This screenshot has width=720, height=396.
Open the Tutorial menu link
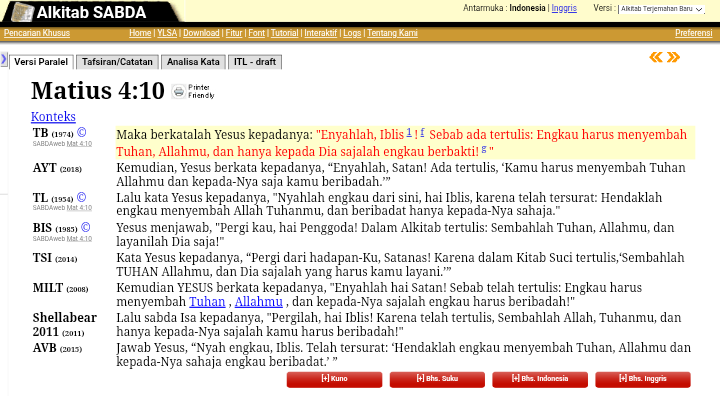pos(285,33)
